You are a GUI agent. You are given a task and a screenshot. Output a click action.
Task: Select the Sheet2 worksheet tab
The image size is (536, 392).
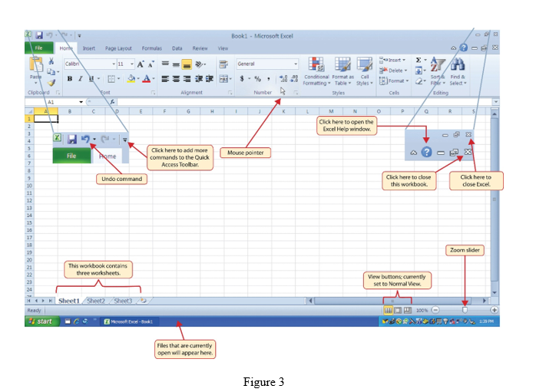[96, 301]
